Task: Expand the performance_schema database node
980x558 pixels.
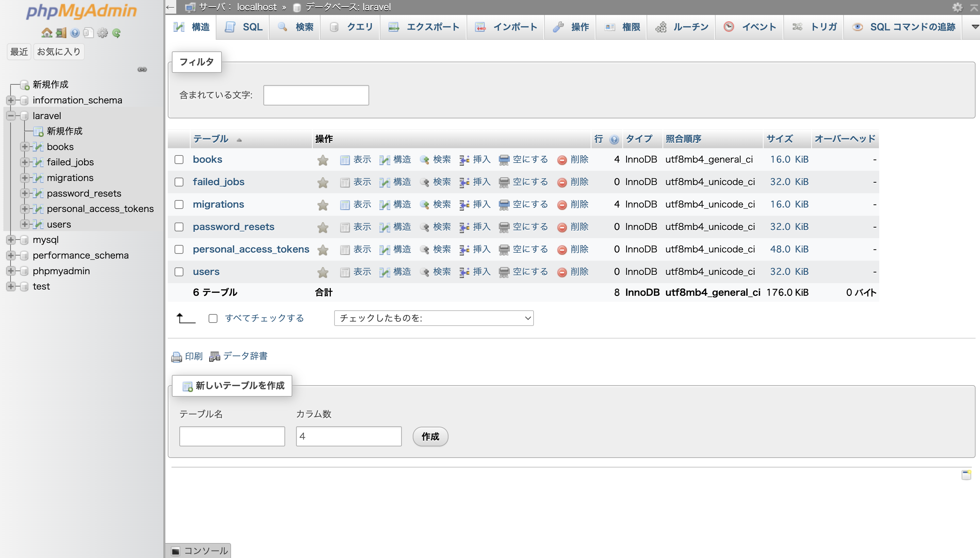Action: (x=11, y=255)
